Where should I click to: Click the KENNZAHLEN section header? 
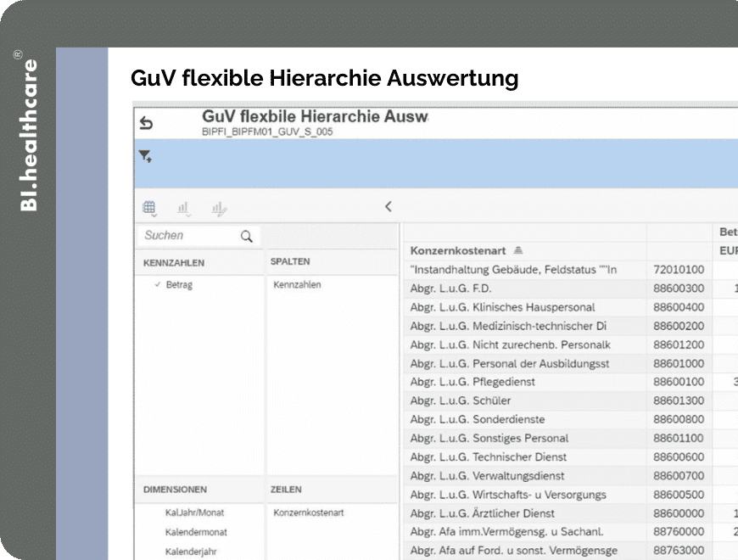click(174, 263)
